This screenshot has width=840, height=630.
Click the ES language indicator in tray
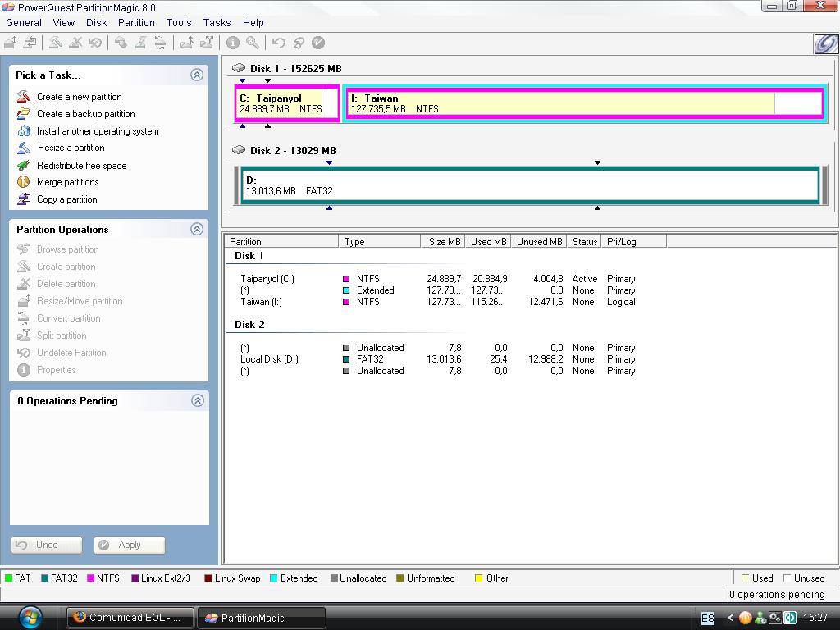708,619
